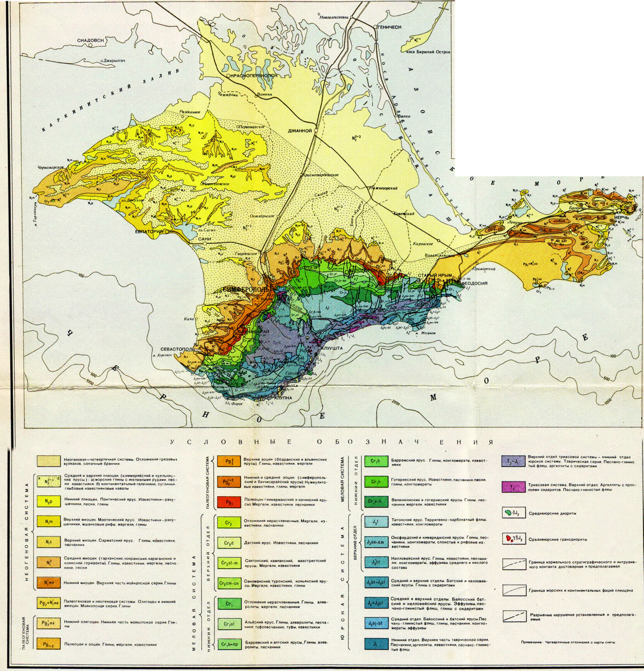Select the АЛУШТА city label
The width and height of the screenshot is (644, 671).
[x=331, y=348]
